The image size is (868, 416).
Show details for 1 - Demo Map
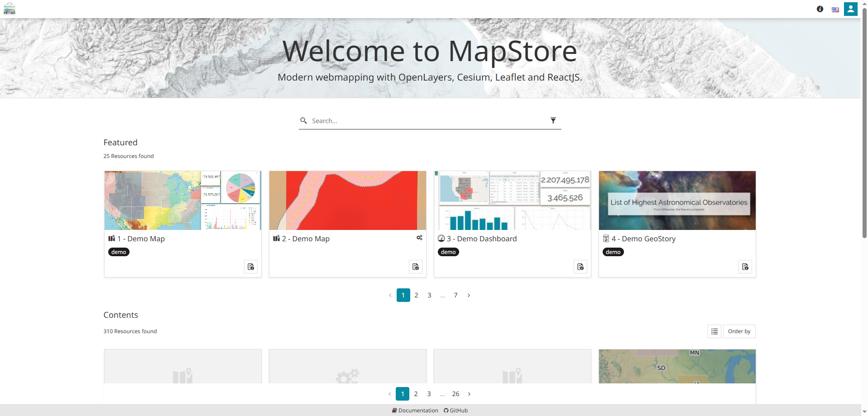(x=251, y=267)
